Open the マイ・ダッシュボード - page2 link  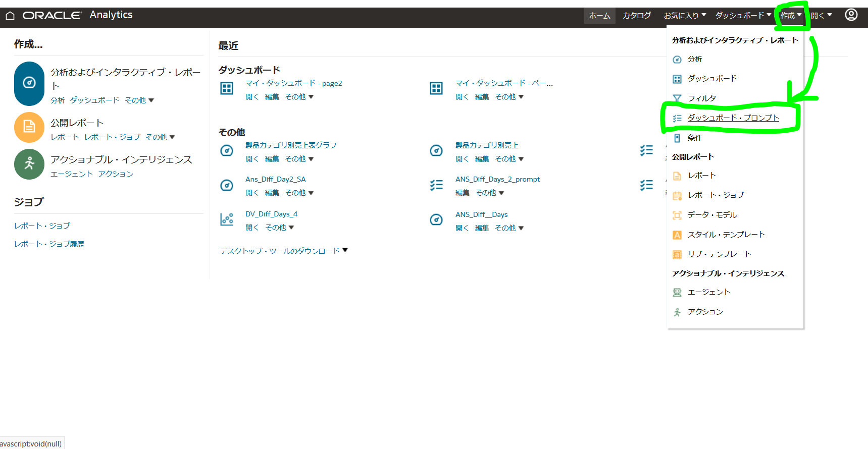294,83
